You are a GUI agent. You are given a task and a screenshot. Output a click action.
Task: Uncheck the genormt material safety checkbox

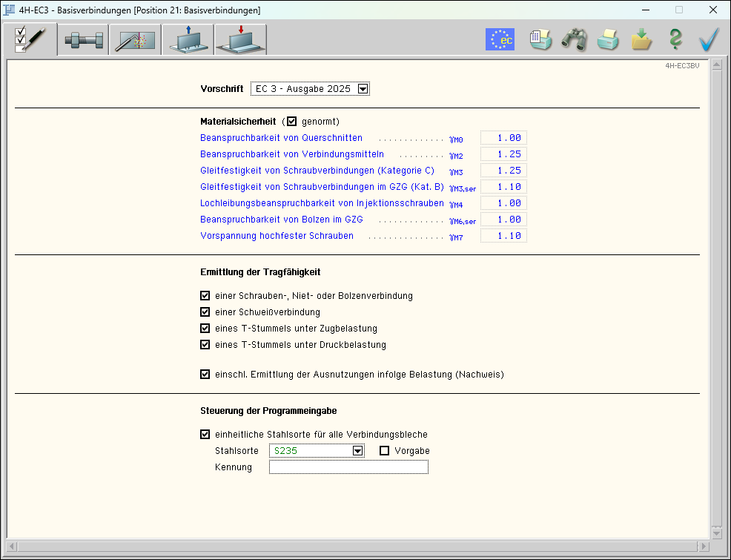(291, 121)
